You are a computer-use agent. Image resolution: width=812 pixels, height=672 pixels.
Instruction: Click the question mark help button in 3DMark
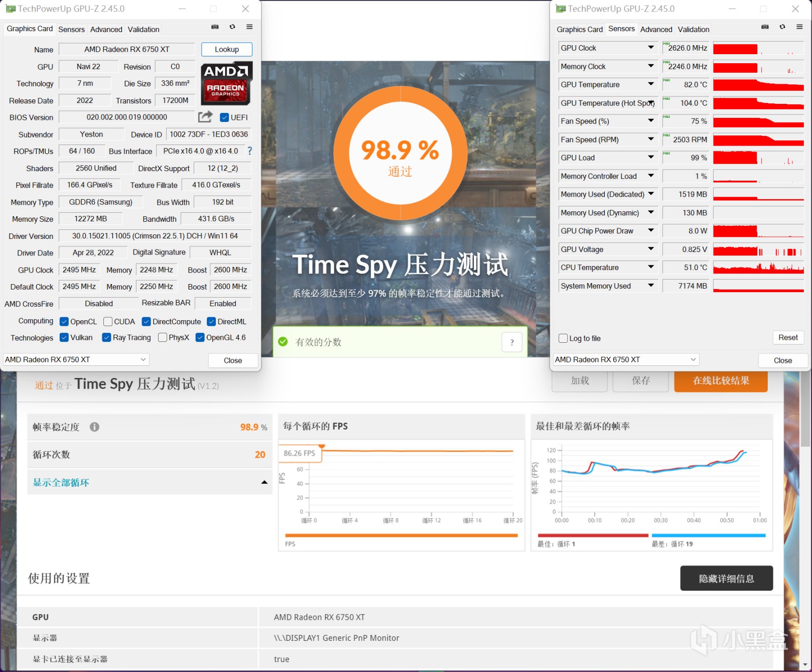tap(512, 342)
